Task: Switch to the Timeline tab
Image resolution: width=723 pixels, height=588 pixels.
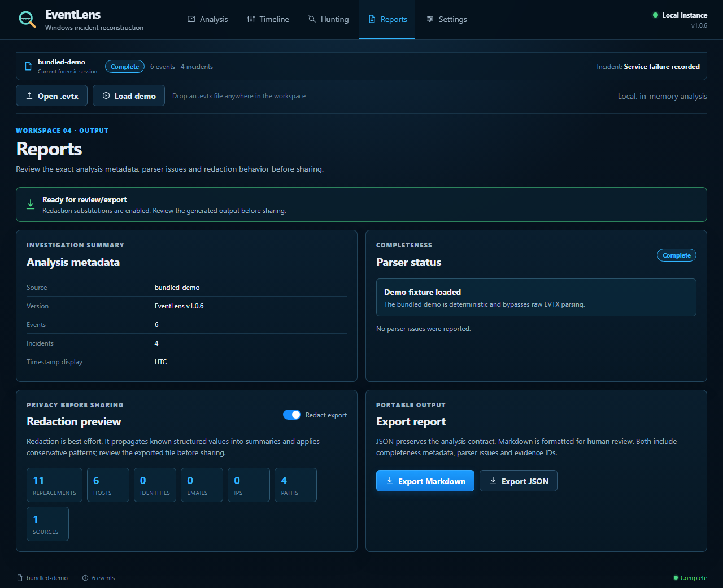Action: (x=268, y=19)
